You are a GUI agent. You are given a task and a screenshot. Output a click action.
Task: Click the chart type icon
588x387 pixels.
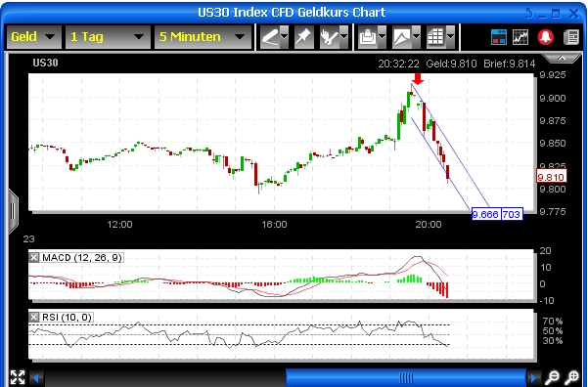(402, 37)
